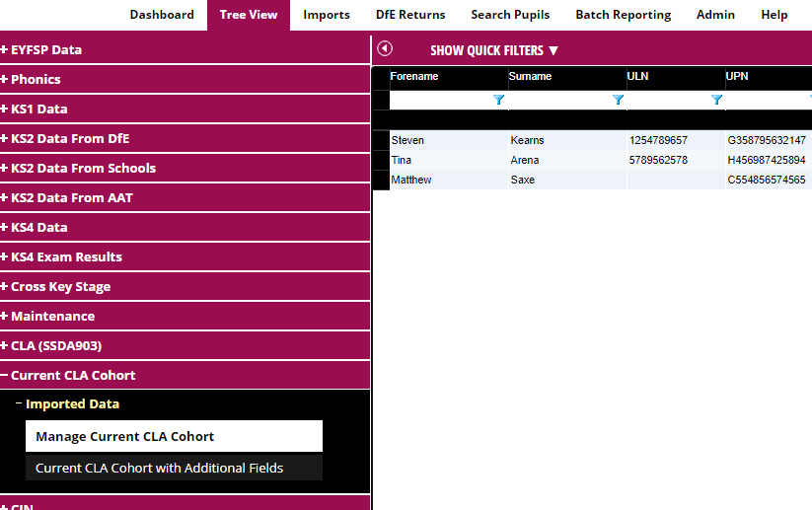Screen dimensions: 812x510
Task: Expand the Maintenance section
Action: pyautogui.click(x=185, y=316)
